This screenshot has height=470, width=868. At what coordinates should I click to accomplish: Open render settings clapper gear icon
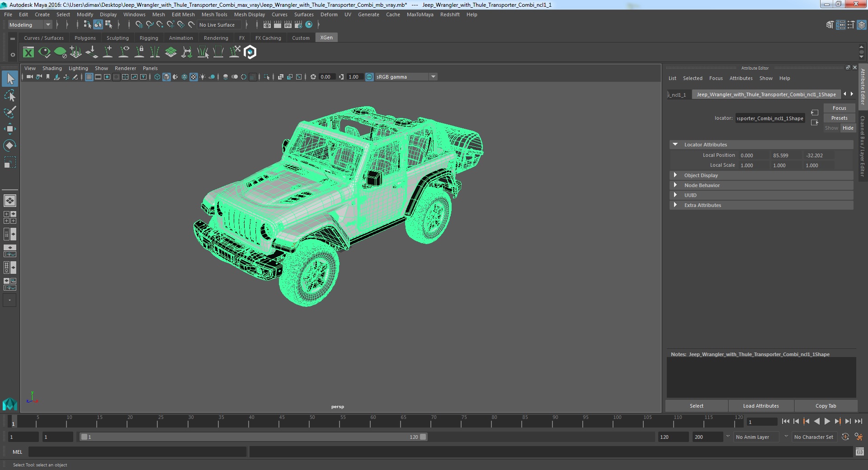(x=298, y=25)
